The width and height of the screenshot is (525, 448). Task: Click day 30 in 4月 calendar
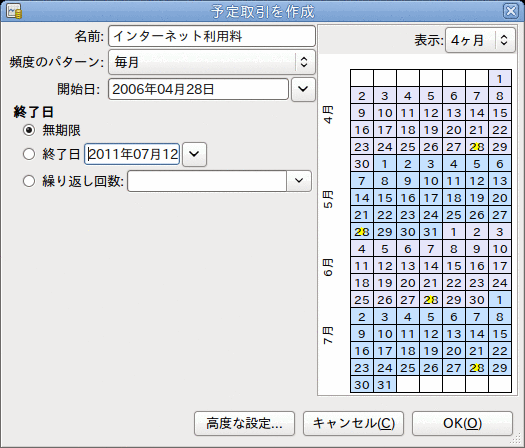(362, 164)
